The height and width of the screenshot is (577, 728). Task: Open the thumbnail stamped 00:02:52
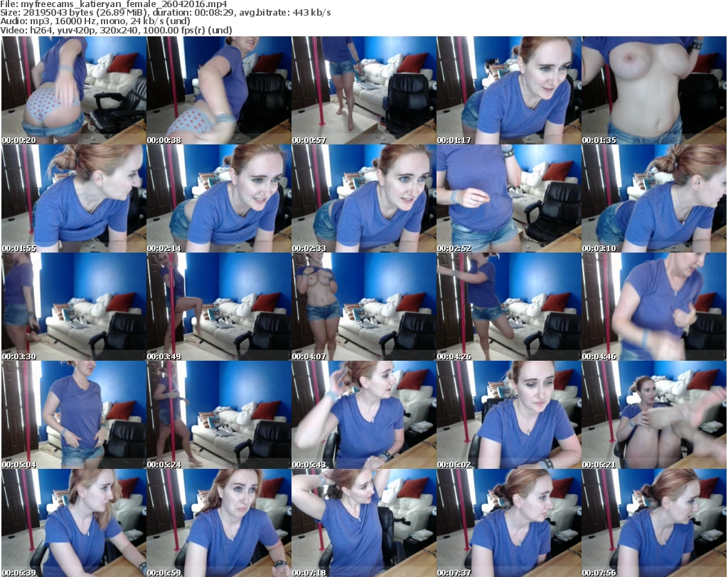click(x=509, y=198)
